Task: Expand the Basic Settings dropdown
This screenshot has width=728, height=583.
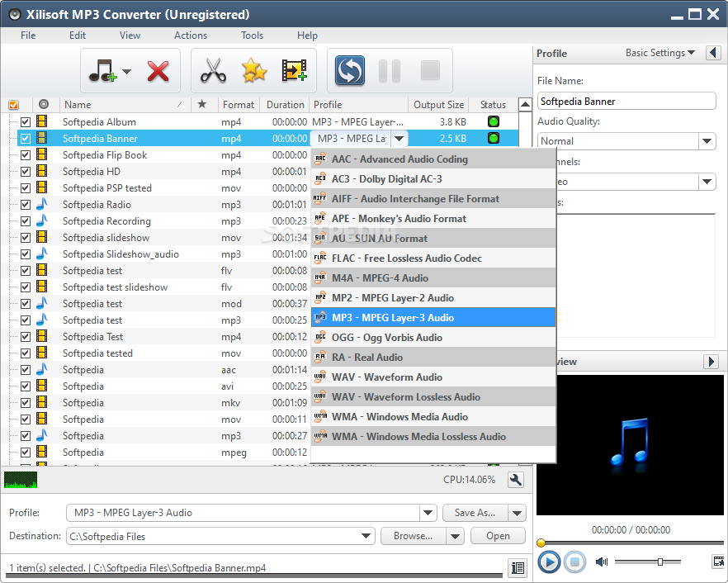Action: 660,53
